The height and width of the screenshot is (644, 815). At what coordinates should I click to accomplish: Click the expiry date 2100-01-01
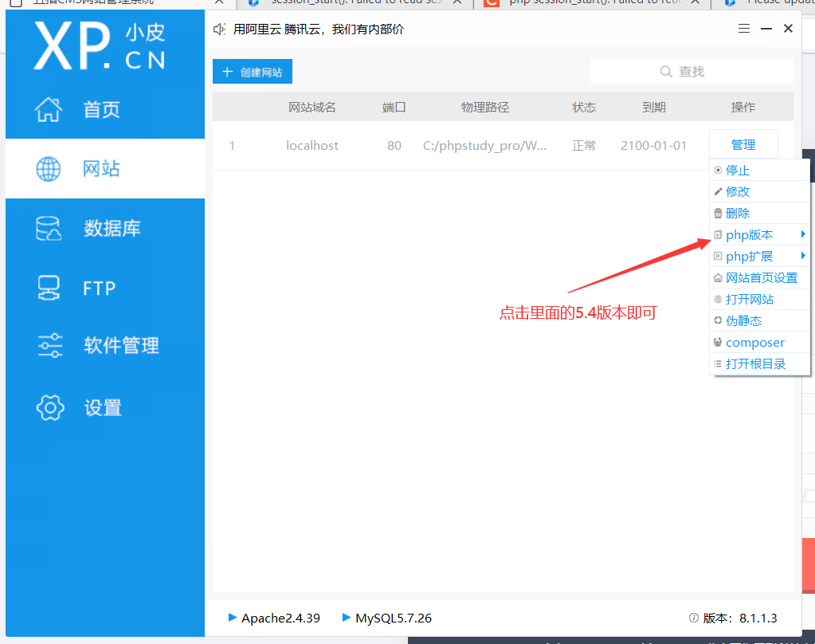[653, 146]
